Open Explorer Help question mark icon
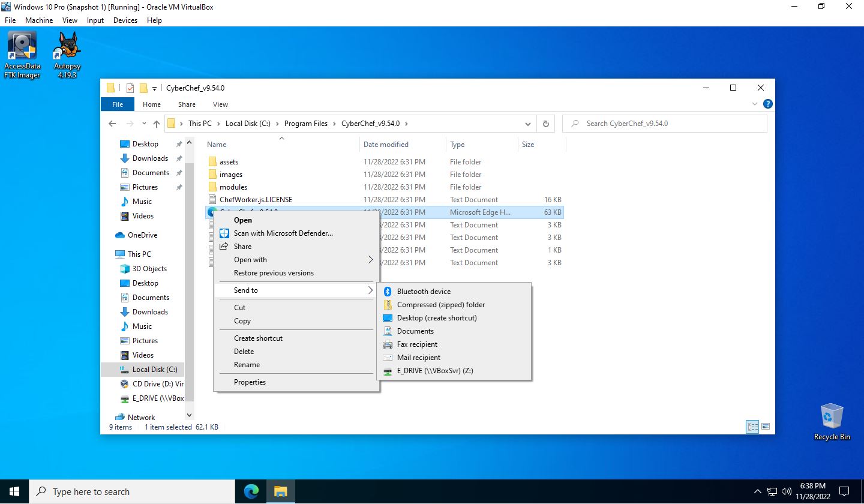 pos(768,104)
